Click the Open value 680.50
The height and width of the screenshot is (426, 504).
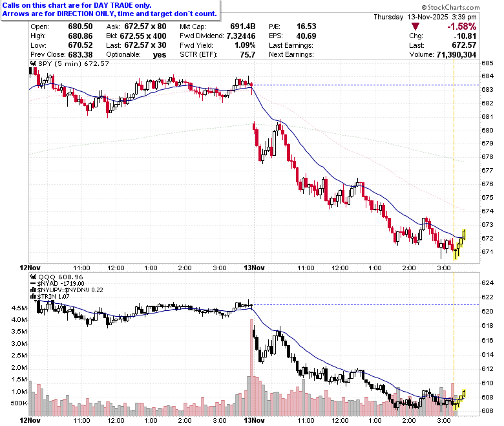[80, 27]
